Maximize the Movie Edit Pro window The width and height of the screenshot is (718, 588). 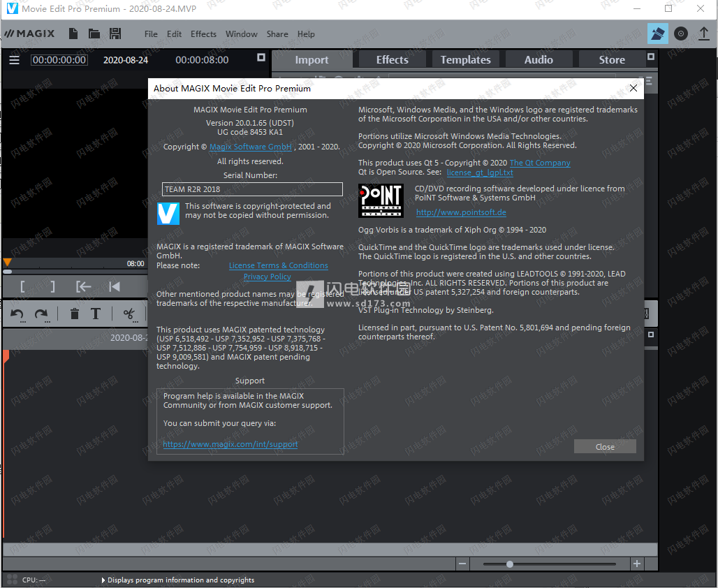[x=668, y=8]
